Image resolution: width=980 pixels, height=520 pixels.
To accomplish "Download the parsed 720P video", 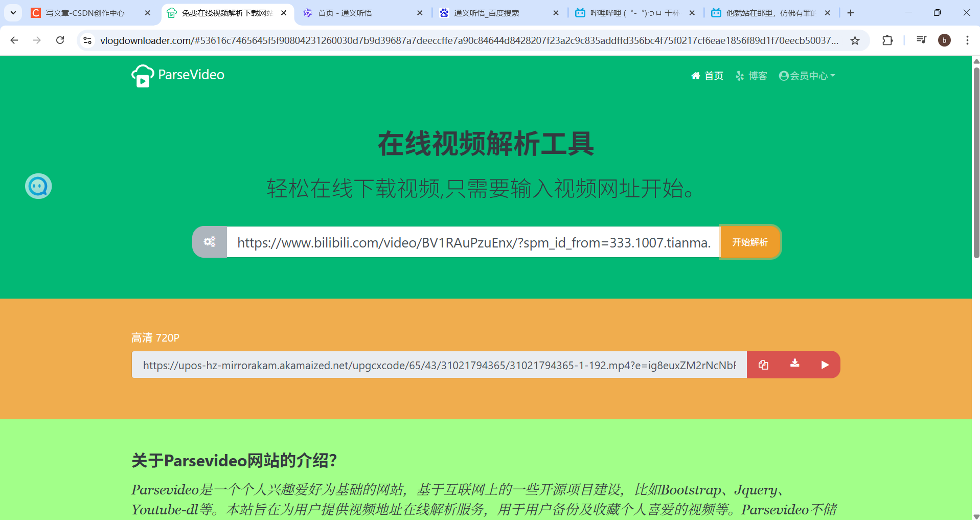I will click(794, 364).
